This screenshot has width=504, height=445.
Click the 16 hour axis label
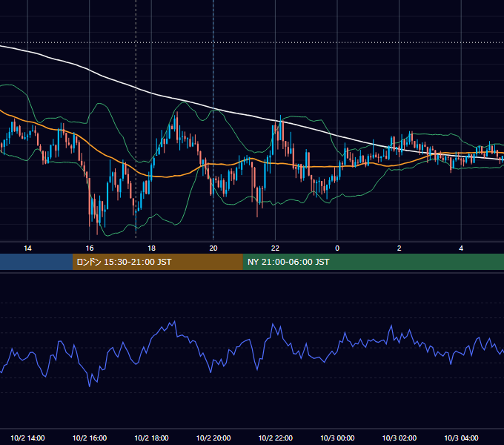coord(90,248)
